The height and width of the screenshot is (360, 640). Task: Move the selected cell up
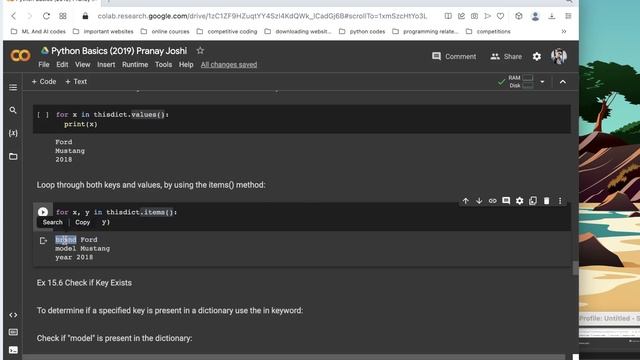[466, 201]
